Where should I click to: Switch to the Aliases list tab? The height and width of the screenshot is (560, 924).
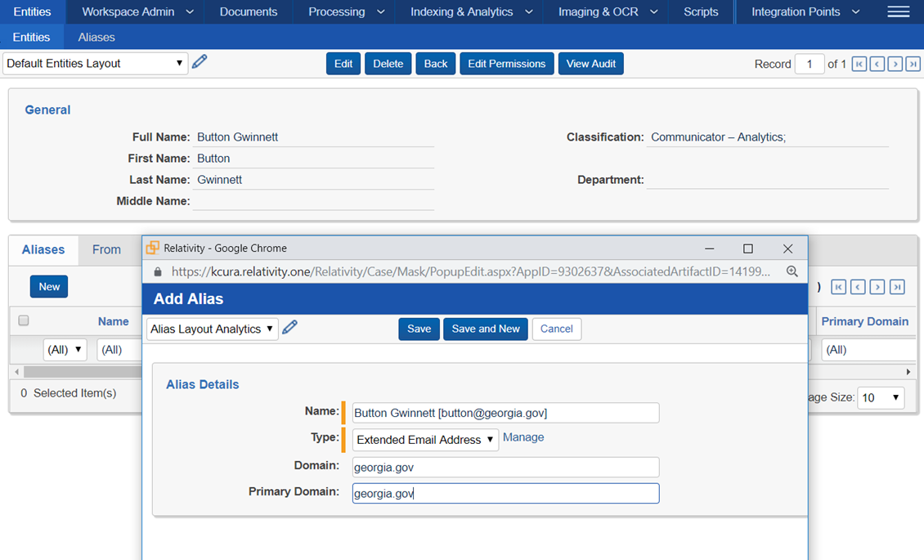pyautogui.click(x=43, y=249)
